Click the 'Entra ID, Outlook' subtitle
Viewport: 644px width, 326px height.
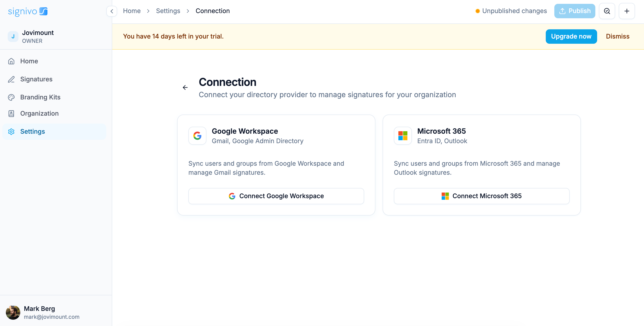click(x=442, y=141)
